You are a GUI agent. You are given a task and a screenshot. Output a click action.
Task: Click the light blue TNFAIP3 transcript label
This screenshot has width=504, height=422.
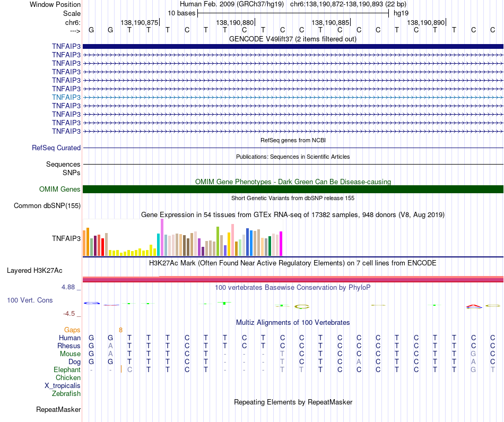66,97
